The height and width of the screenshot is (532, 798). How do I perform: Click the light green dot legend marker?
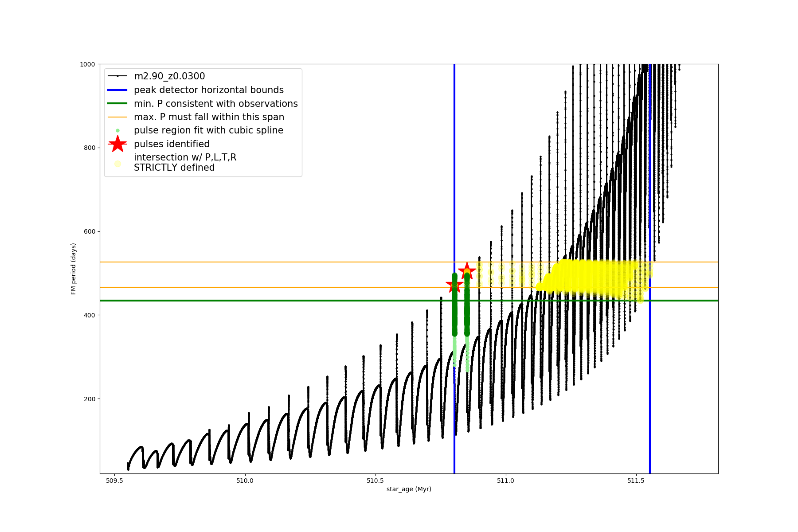[117, 131]
